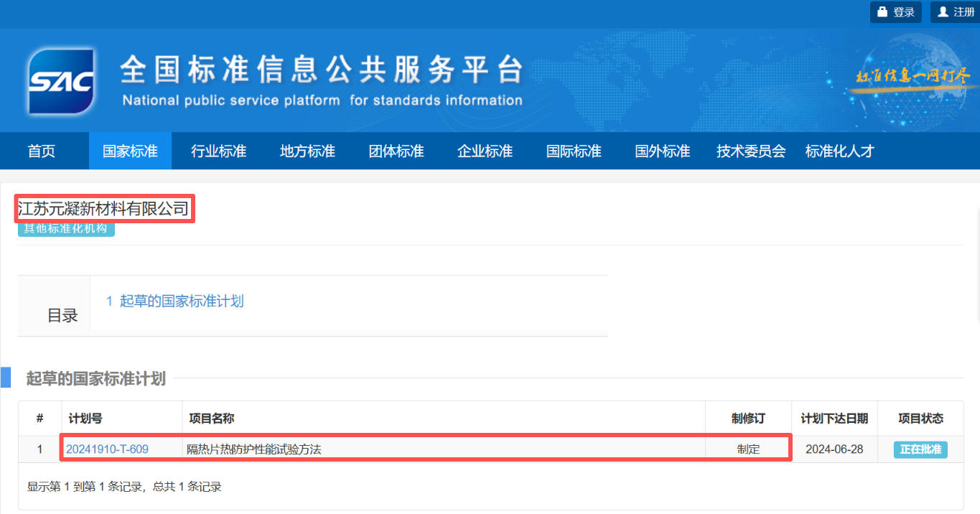Open the 地方标准 menu item
980x514 pixels.
[307, 151]
